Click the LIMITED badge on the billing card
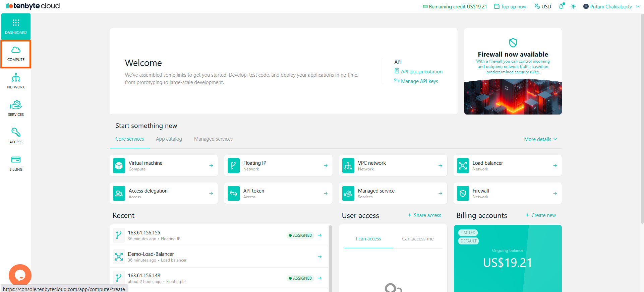This screenshot has height=292, width=644. [x=468, y=233]
